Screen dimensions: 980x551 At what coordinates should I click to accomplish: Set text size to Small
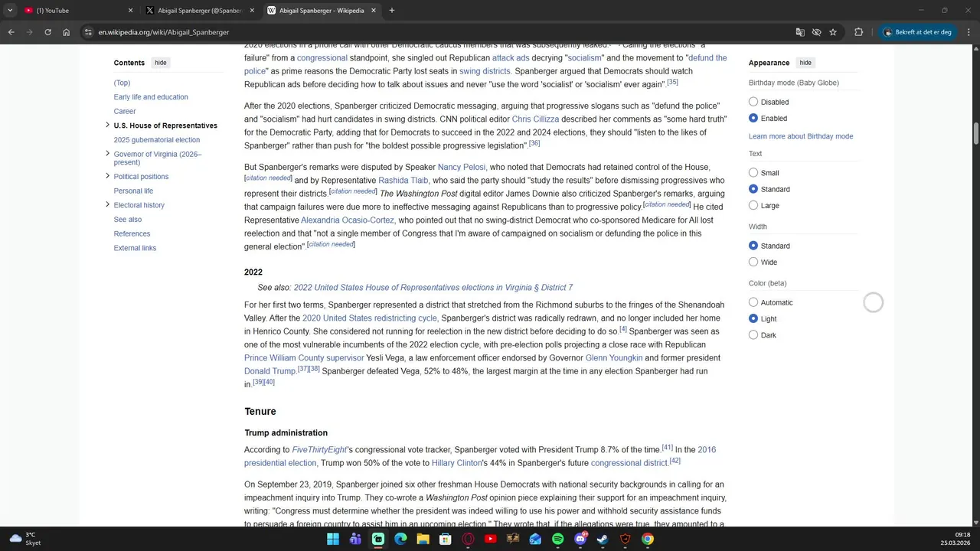pyautogui.click(x=753, y=173)
